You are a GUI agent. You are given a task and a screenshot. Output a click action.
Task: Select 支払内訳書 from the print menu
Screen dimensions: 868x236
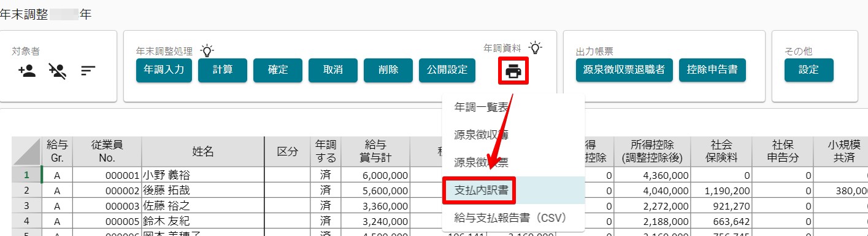click(480, 190)
